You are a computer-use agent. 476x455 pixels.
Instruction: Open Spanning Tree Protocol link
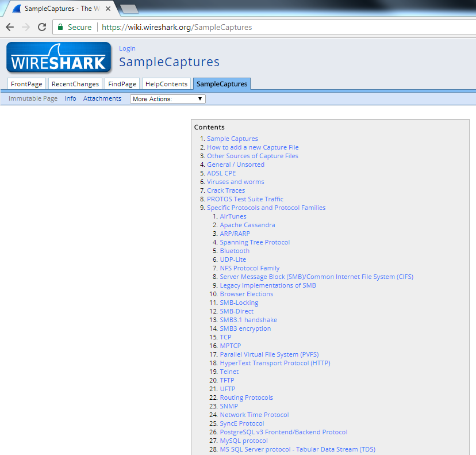coord(255,242)
